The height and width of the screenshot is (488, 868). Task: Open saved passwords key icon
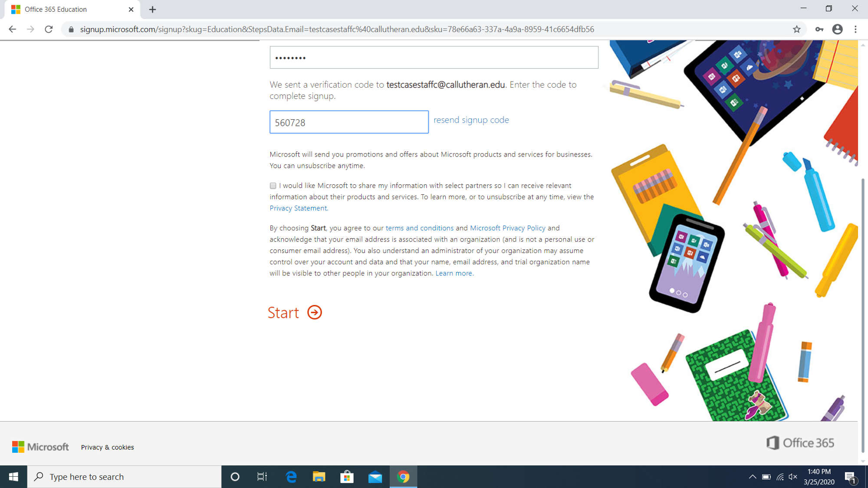pos(819,29)
